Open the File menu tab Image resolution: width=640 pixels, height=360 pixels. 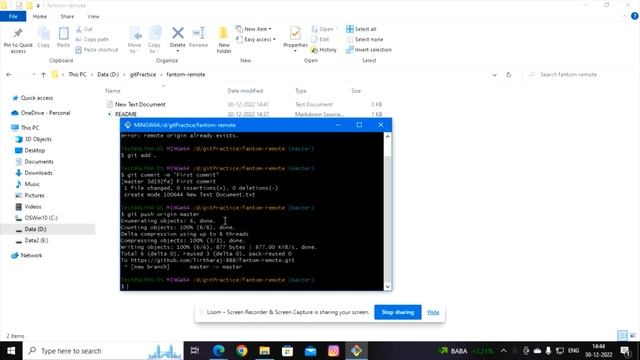click(13, 16)
